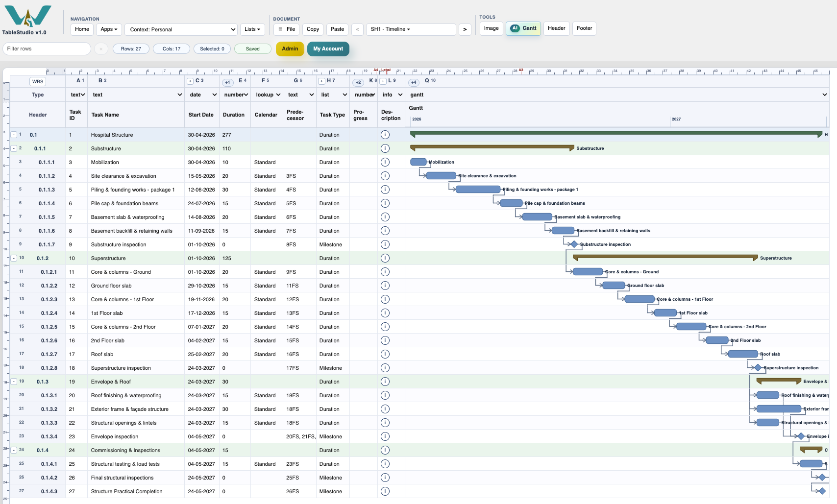Click the plus icon beside column C
The image size is (837, 504).
[x=190, y=81]
